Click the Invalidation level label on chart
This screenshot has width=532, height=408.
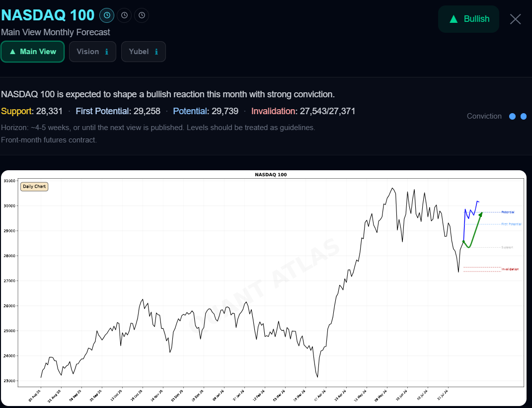tap(510, 270)
